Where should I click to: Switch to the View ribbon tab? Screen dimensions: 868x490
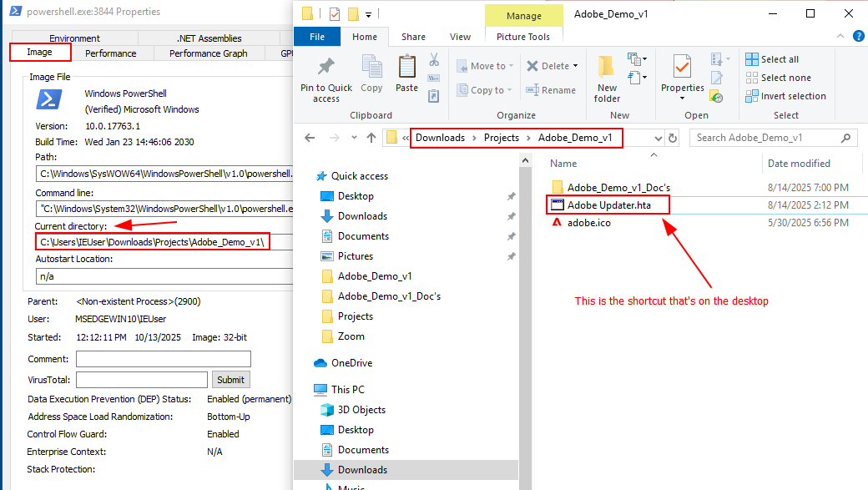click(x=460, y=37)
